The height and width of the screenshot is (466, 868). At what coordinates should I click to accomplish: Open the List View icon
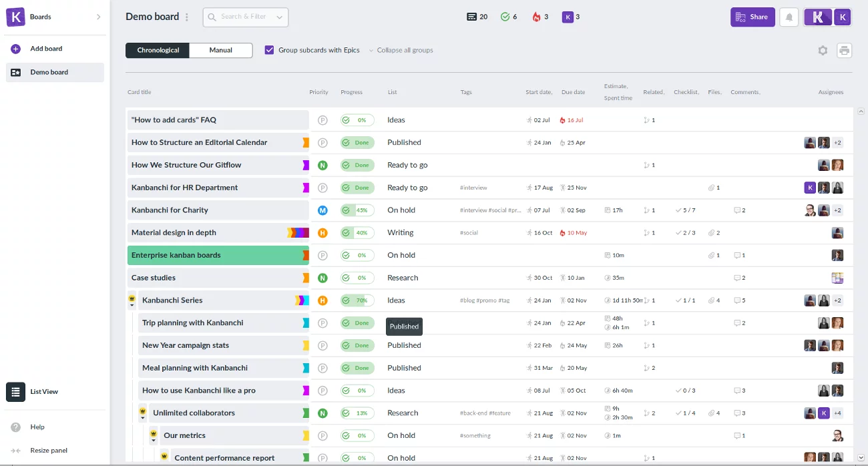(16, 392)
